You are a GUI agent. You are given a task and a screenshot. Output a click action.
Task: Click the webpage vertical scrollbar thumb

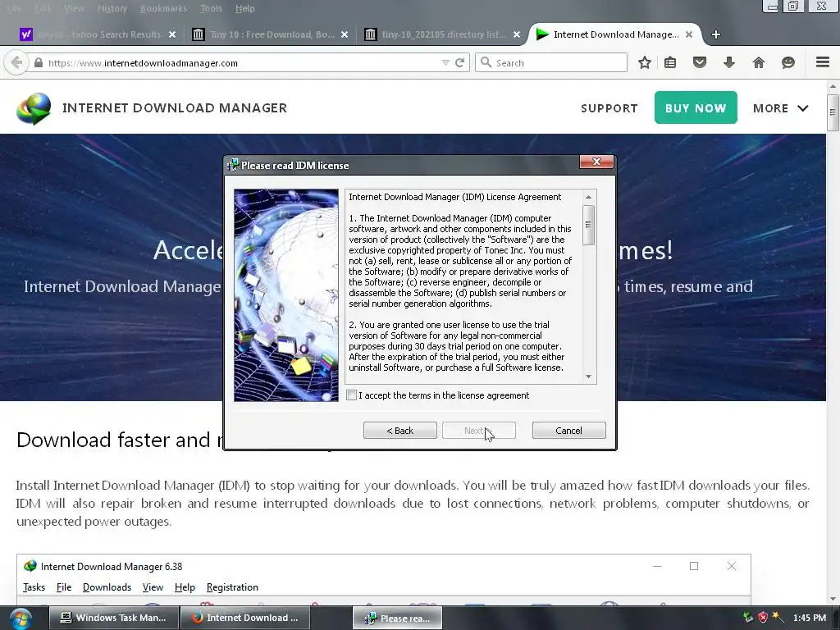pos(833,112)
